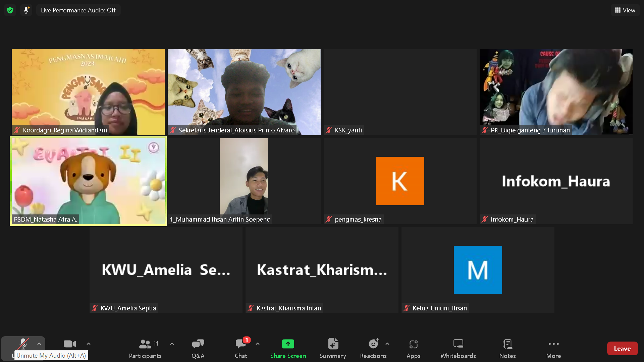Click the red Leave button

point(622,349)
